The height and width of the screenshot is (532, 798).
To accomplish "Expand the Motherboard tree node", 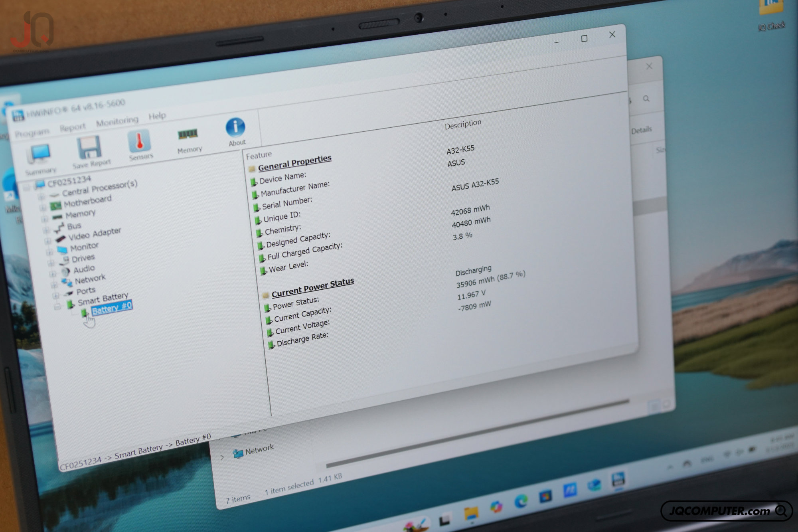I will pyautogui.click(x=43, y=208).
